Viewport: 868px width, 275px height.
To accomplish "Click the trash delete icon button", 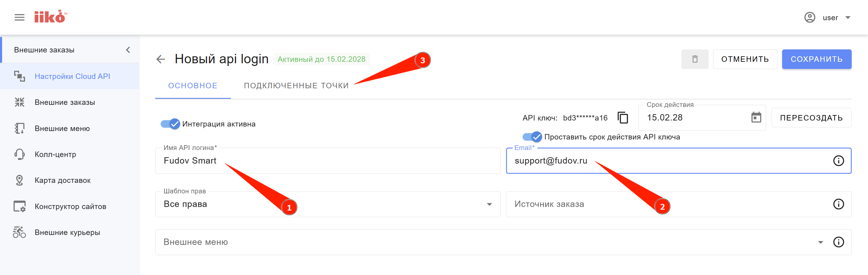I will coord(694,59).
